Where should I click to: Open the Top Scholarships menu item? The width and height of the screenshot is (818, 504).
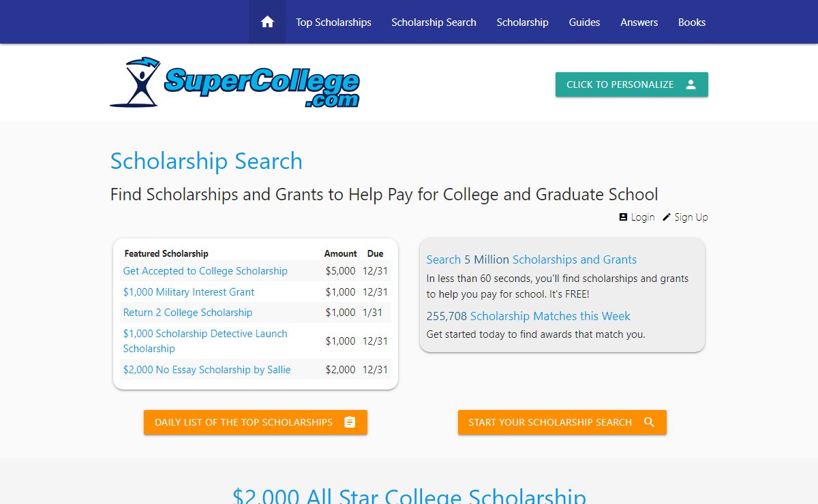[333, 22]
